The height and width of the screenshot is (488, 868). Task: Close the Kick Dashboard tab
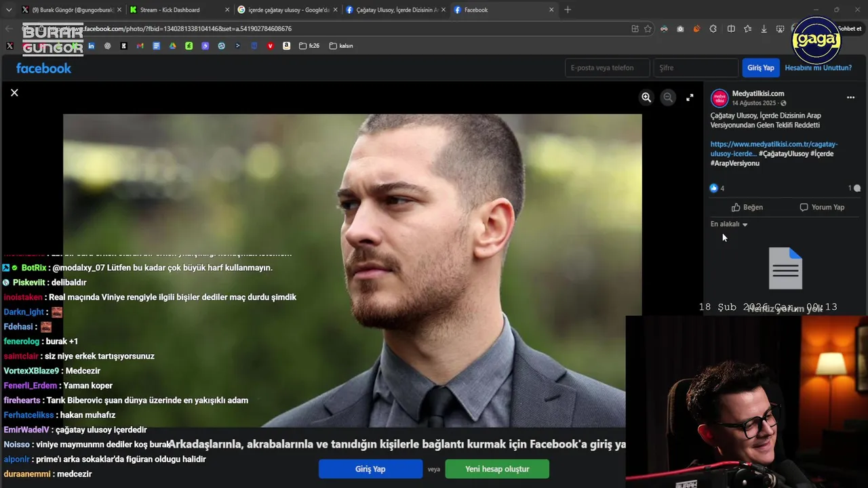click(226, 10)
